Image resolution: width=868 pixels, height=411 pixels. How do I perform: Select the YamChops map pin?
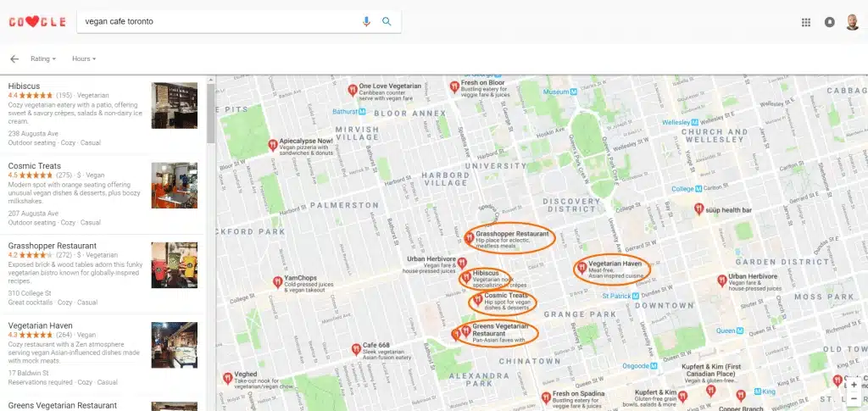276,280
